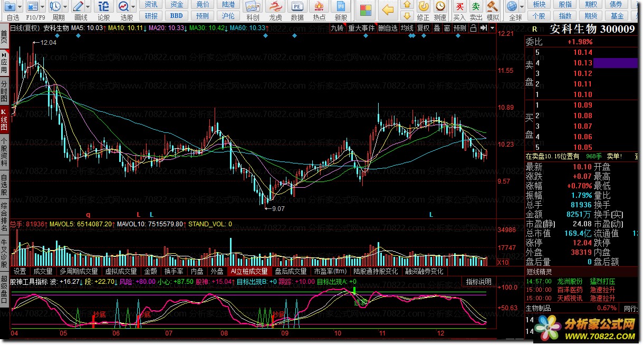Click the 测速 speed test clock icon
644x345 pixels.
coord(440,6)
